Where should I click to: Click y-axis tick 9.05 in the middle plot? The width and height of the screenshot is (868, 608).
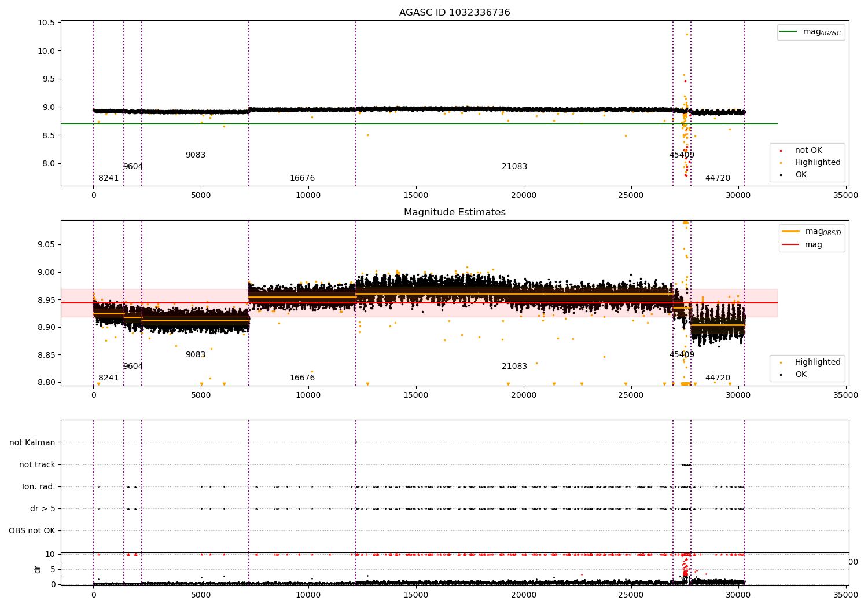[x=46, y=245]
